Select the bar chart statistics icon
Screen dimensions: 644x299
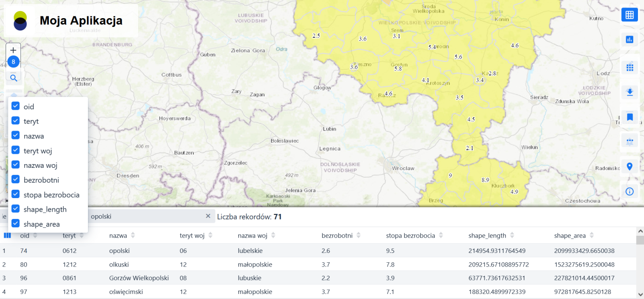click(630, 39)
